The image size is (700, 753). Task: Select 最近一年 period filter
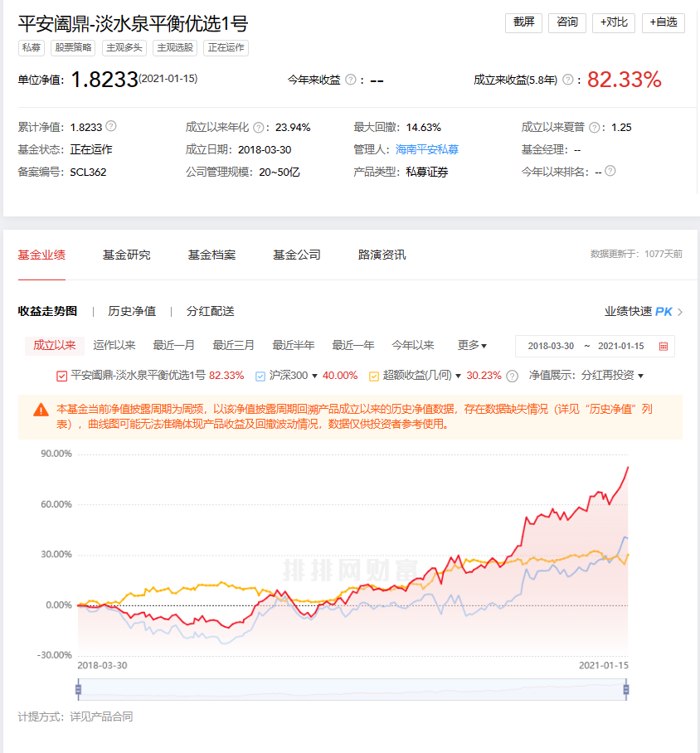[353, 345]
